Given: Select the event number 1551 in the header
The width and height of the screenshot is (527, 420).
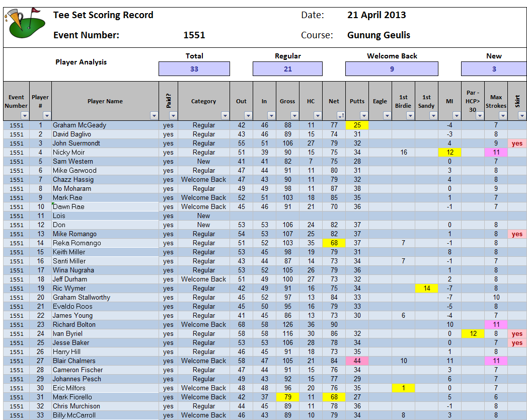Looking at the screenshot, I should [x=194, y=35].
